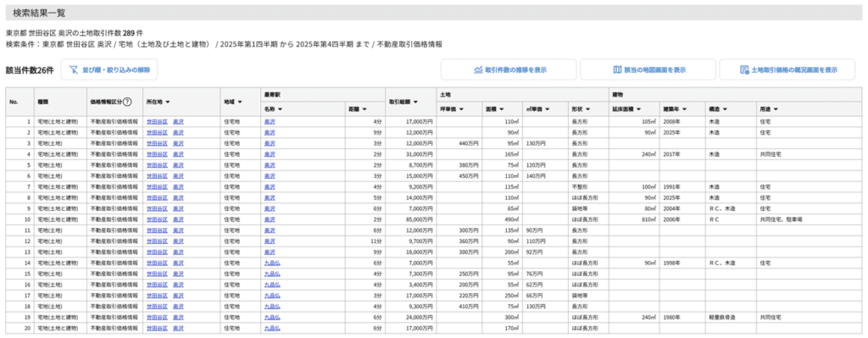Select the 2017年 build year cell
This screenshot has height=338, width=868.
pos(682,154)
